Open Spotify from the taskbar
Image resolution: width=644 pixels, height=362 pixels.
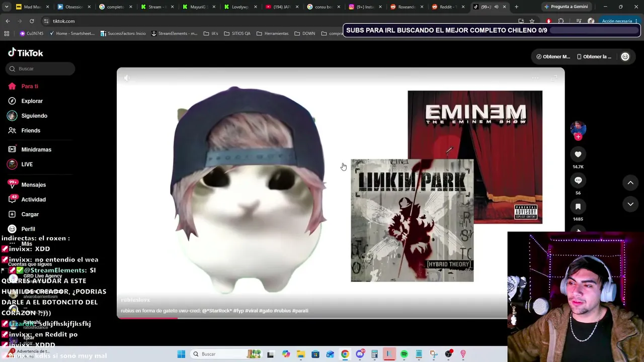(x=404, y=354)
